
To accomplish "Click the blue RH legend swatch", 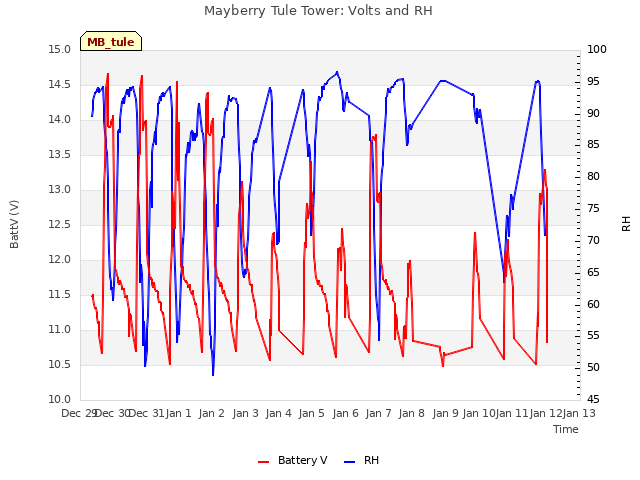I will pyautogui.click(x=350, y=462).
